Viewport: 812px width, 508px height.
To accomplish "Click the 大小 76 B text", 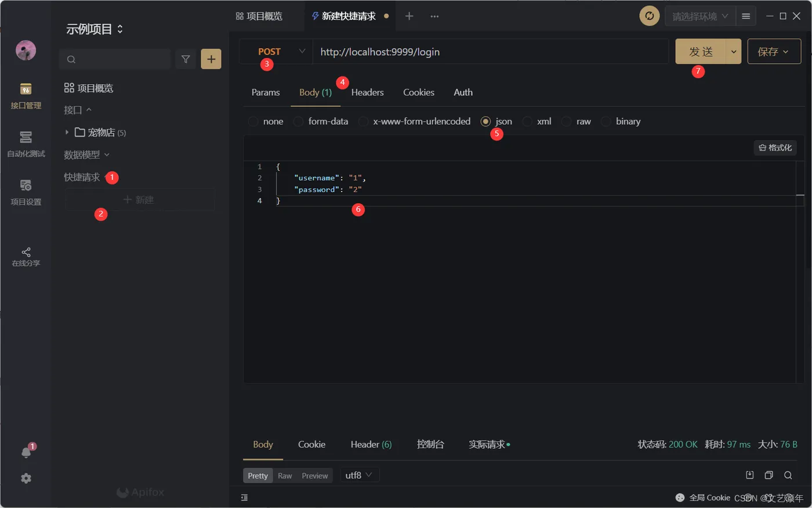I will [x=777, y=444].
